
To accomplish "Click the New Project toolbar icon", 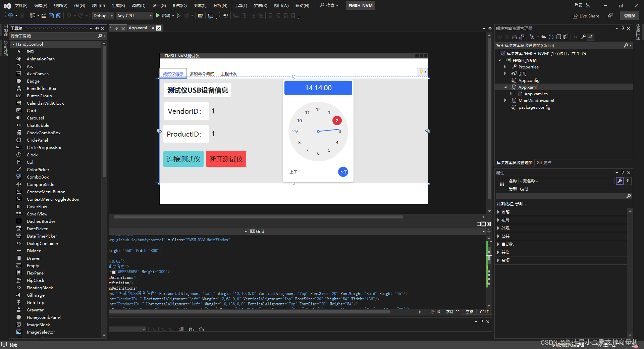I will point(33,16).
